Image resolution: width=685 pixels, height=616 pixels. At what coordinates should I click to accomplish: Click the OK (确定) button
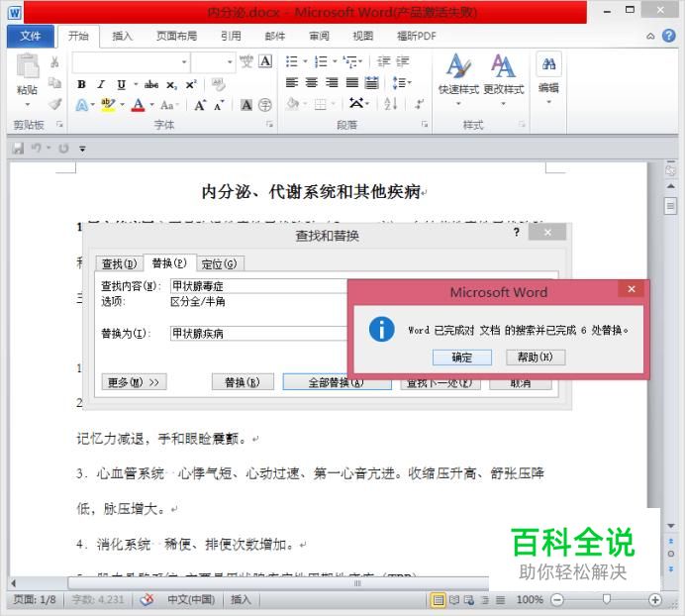(x=461, y=358)
